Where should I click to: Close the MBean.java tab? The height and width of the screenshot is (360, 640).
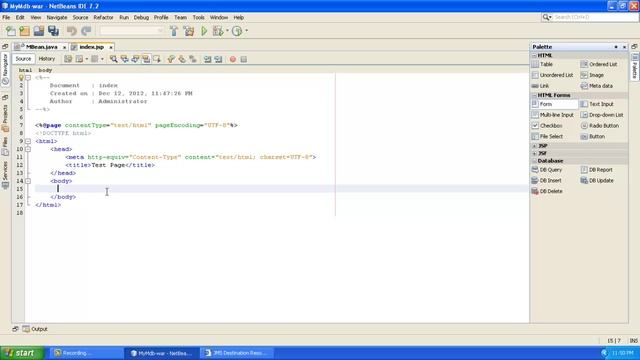tap(64, 47)
